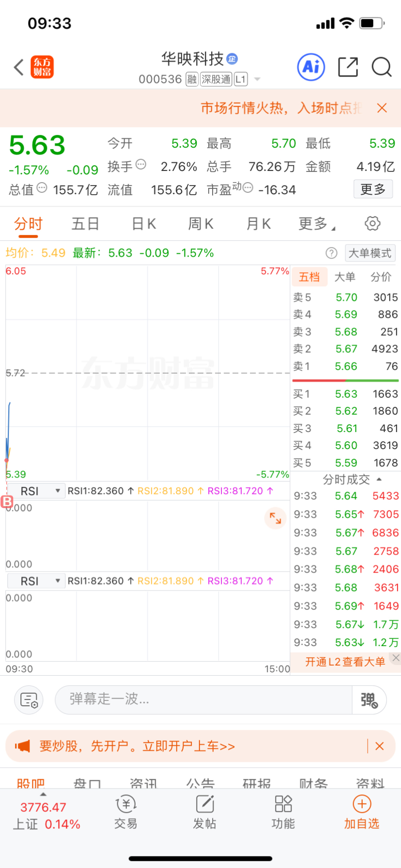The height and width of the screenshot is (868, 401).
Task: Select the 卖5 row at 5.70
Action: (345, 297)
